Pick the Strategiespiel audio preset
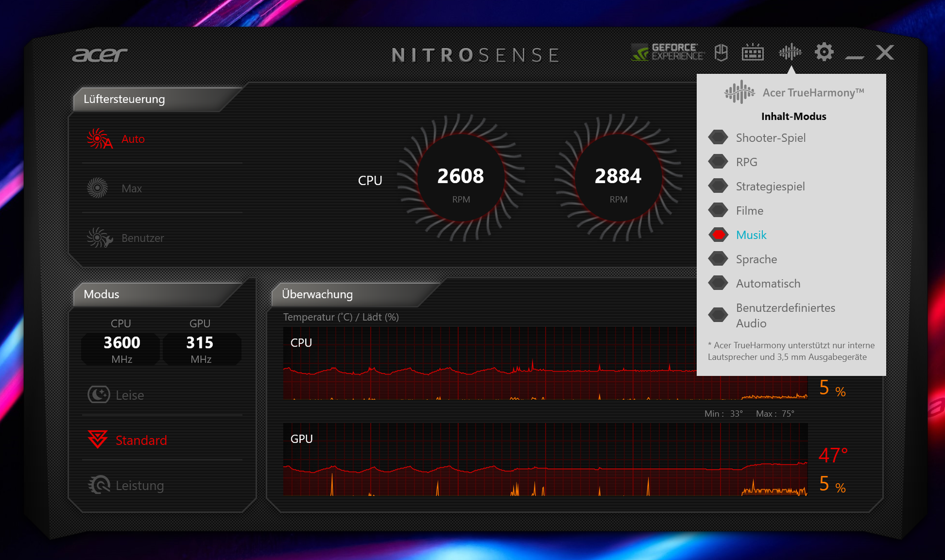The width and height of the screenshot is (945, 560). tap(770, 187)
